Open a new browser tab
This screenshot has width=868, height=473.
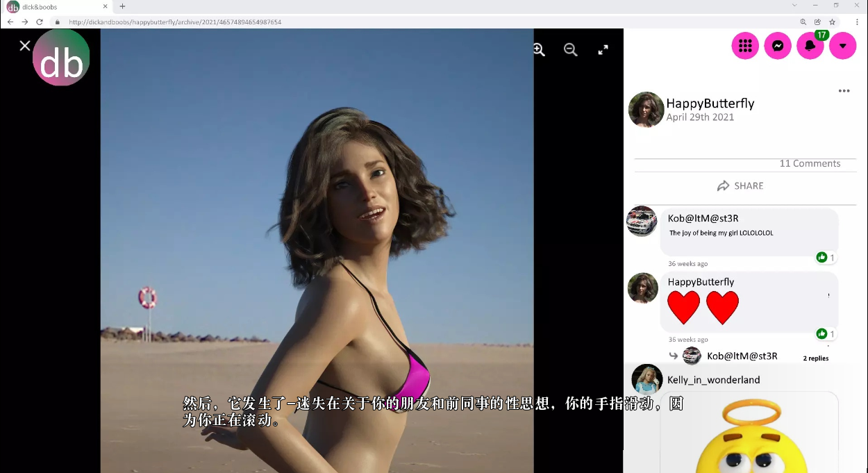pyautogui.click(x=122, y=6)
